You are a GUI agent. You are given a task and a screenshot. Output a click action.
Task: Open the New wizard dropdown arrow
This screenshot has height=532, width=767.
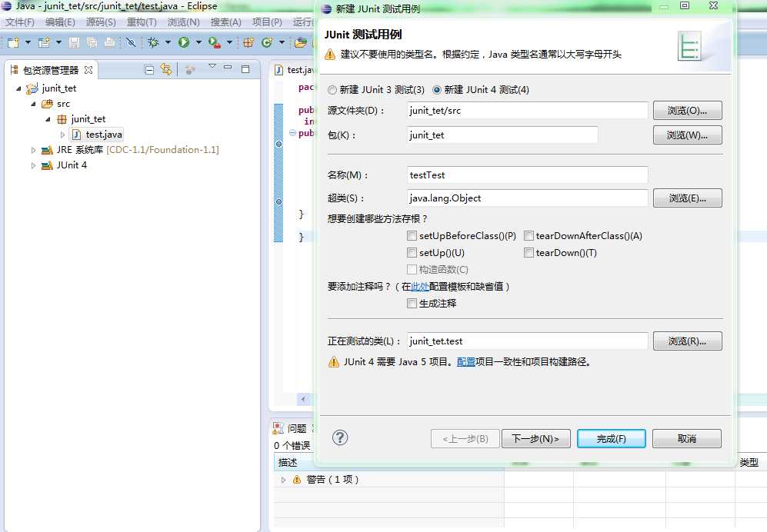(x=28, y=42)
